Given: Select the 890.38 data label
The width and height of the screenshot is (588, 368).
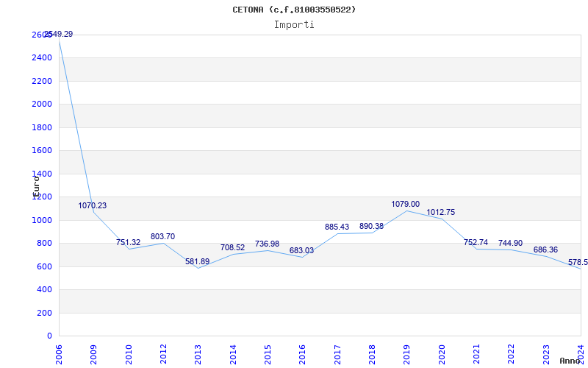Looking at the screenshot, I should pyautogui.click(x=371, y=227).
